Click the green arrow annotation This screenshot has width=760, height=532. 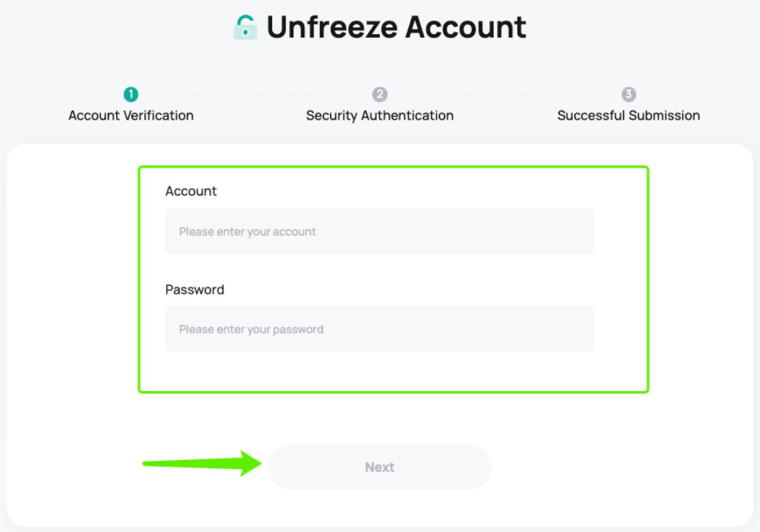[x=202, y=463]
